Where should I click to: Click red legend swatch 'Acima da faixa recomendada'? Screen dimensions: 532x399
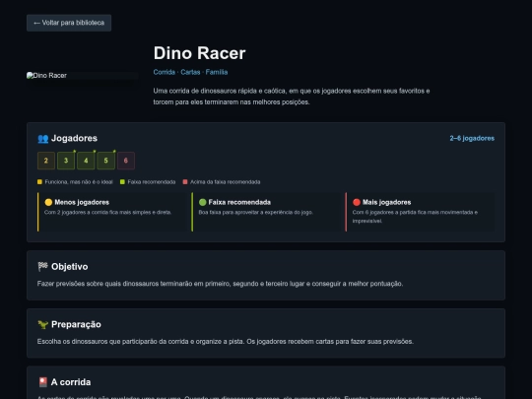tap(185, 182)
